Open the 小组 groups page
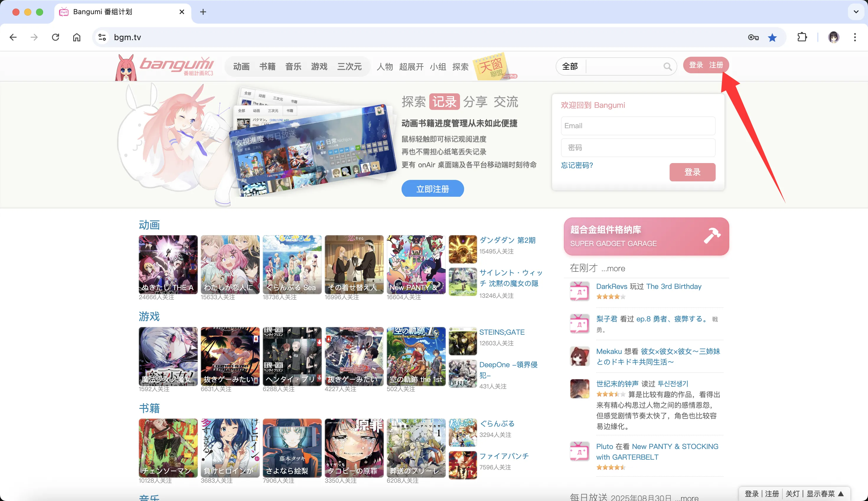Viewport: 868px width, 501px height. [x=438, y=67]
